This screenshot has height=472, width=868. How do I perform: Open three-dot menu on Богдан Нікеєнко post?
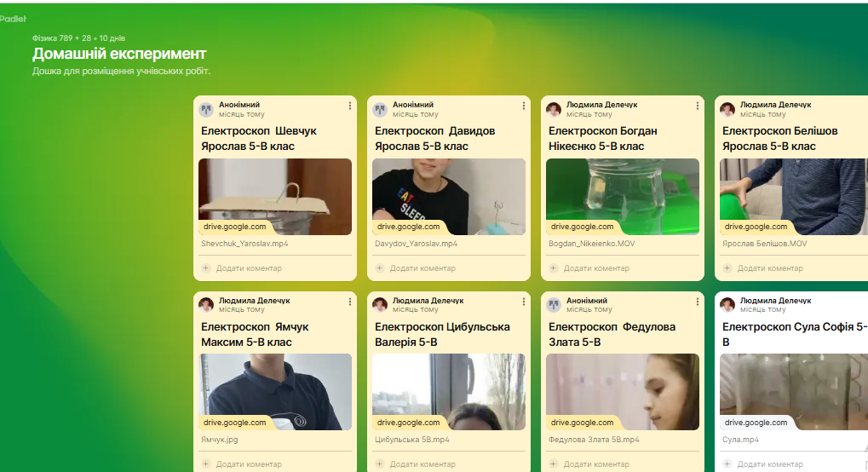(x=698, y=106)
